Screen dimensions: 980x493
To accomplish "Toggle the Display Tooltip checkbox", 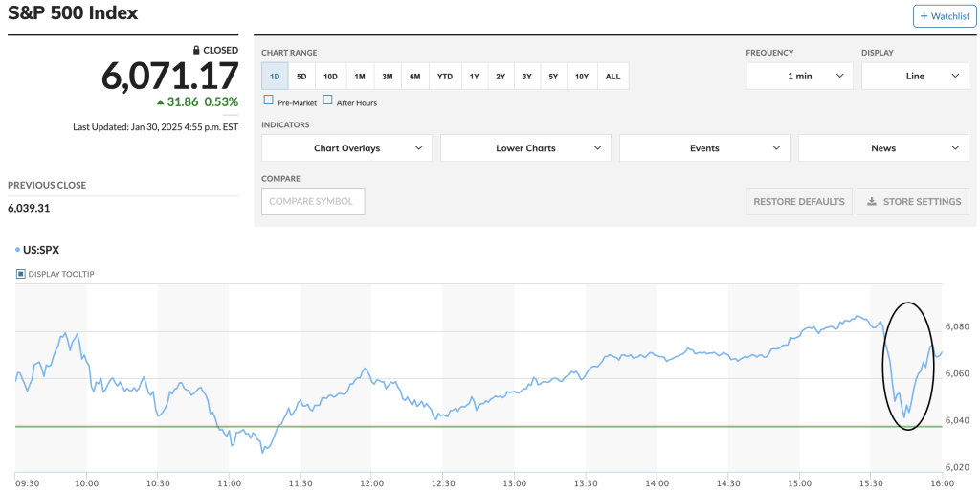I will pos(21,274).
